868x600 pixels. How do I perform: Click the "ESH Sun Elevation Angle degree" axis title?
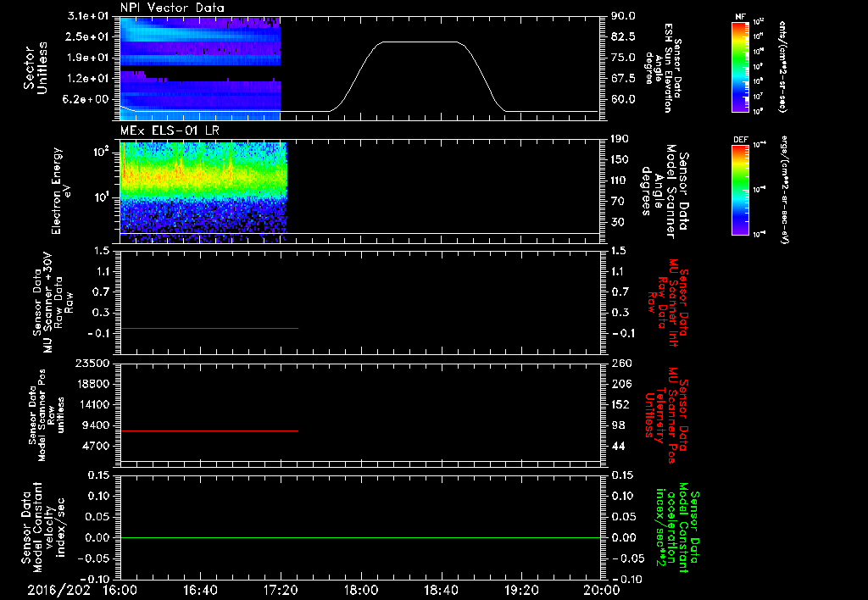663,68
